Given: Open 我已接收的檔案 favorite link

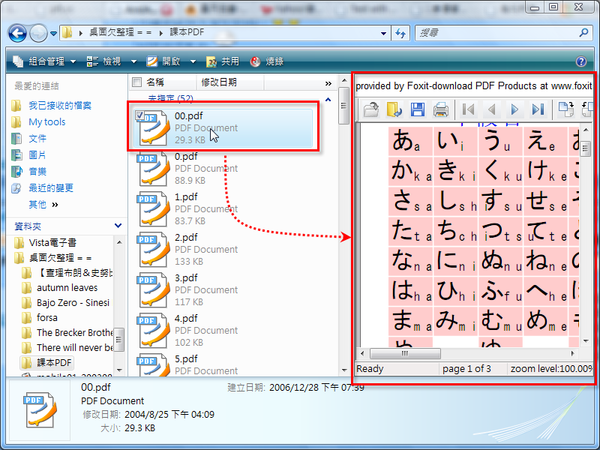Looking at the screenshot, I should coord(60,105).
